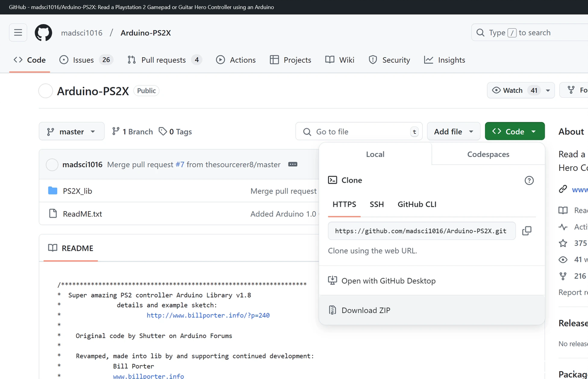Open the billporter.info ?p=240 link
Screen dimensions: 588x379
pyautogui.click(x=208, y=315)
